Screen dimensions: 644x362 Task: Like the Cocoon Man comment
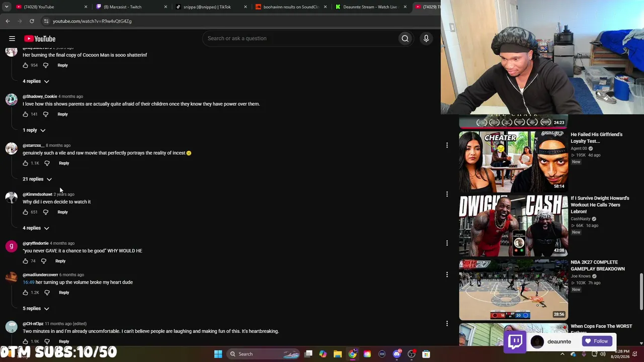26,65
